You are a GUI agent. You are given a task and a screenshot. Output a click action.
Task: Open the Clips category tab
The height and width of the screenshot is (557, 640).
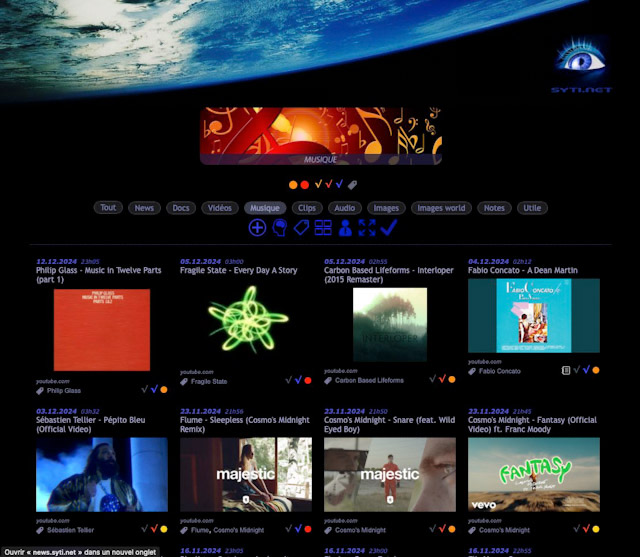pyautogui.click(x=307, y=208)
